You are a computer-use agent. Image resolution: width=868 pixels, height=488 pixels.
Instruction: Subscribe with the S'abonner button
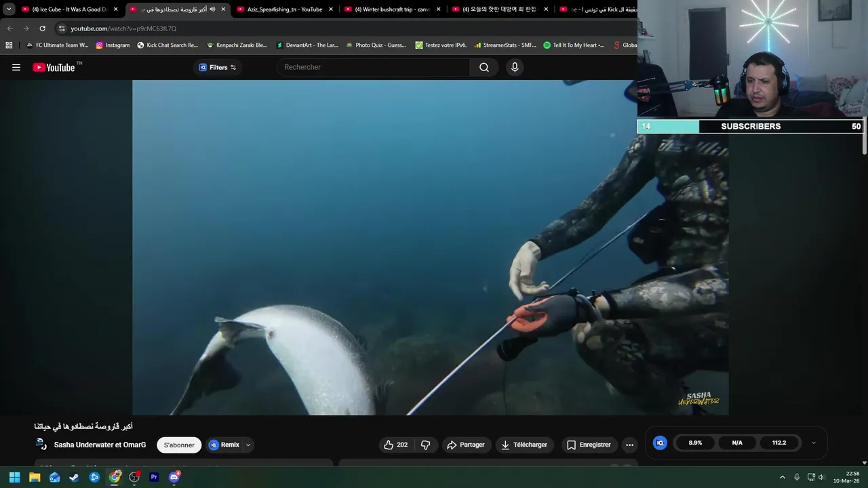179,445
